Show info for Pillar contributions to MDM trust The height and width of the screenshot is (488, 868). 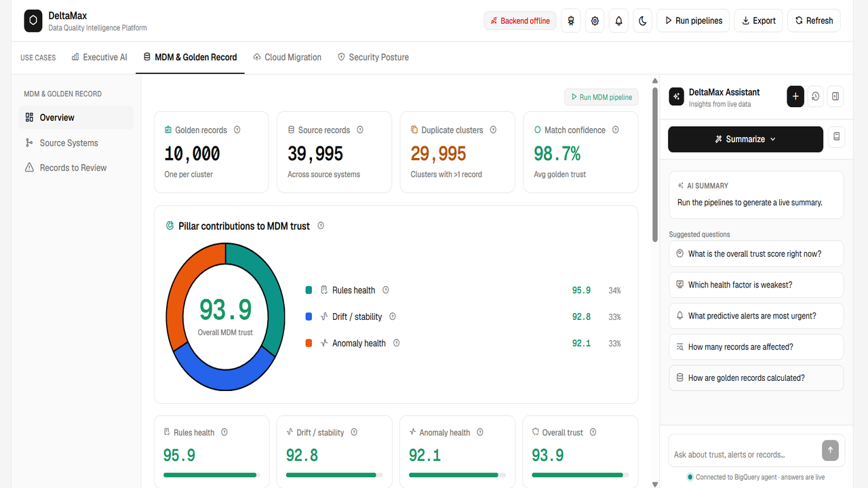321,226
